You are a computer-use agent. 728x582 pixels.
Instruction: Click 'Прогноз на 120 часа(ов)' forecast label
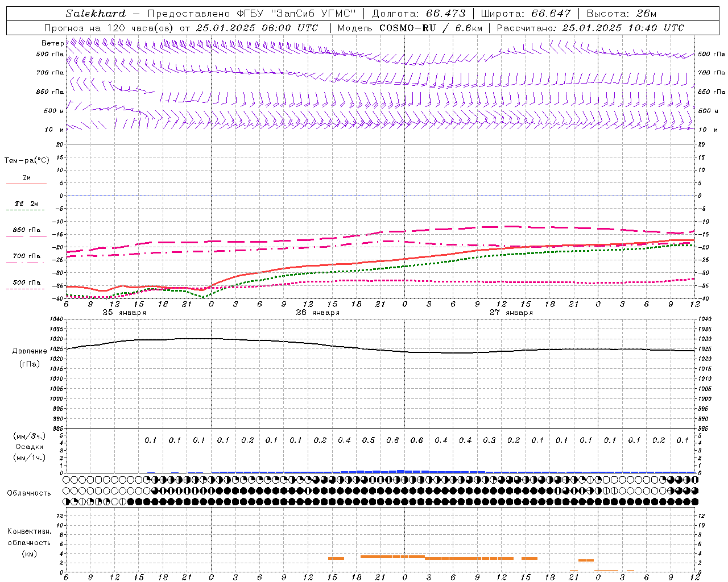click(109, 28)
